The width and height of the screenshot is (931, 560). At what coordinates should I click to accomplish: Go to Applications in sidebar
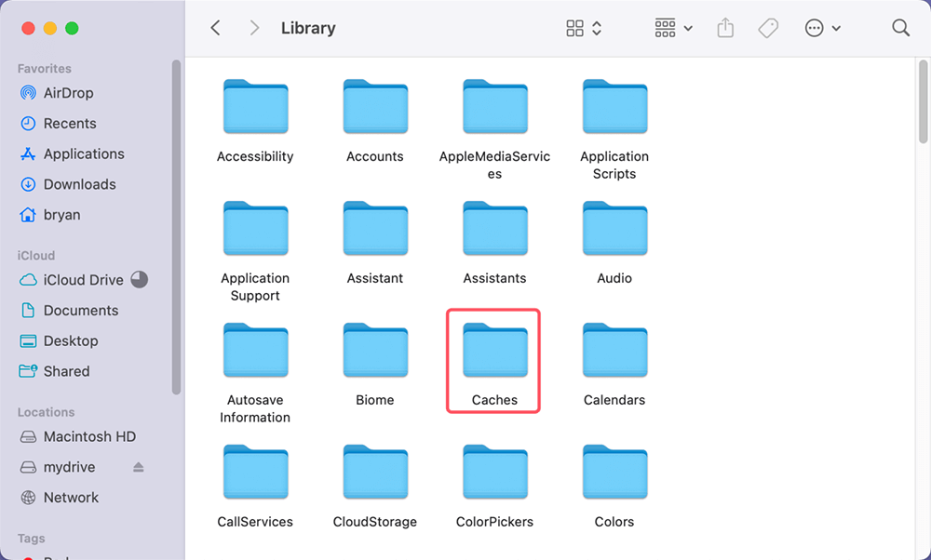click(83, 153)
